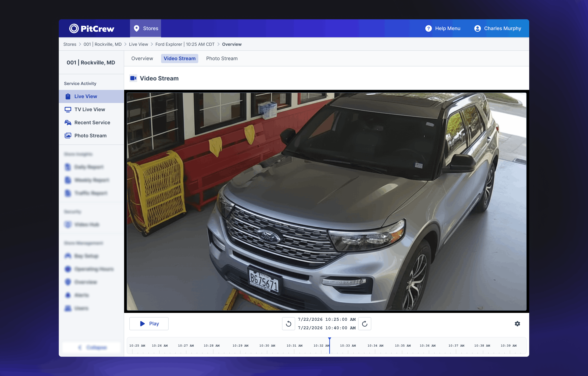Viewport: 588px width, 376px height.
Task: Switch to the Photo Stream tab
Action: pyautogui.click(x=222, y=58)
